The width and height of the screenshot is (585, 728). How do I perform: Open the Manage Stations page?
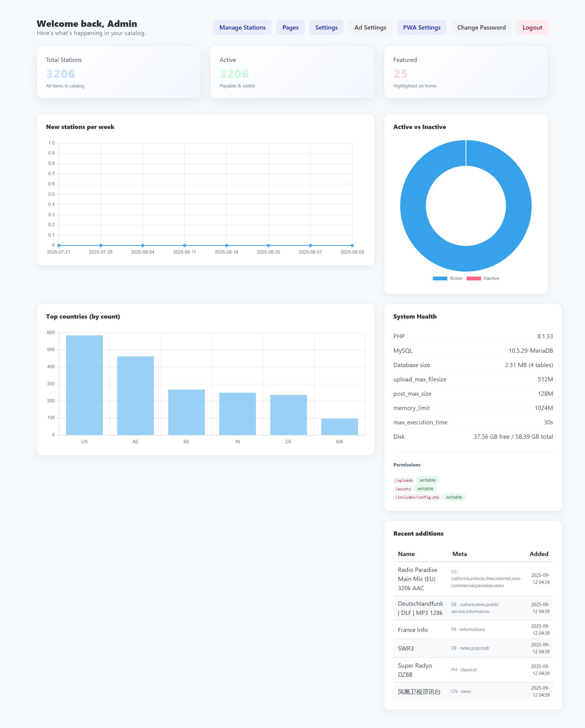[242, 27]
